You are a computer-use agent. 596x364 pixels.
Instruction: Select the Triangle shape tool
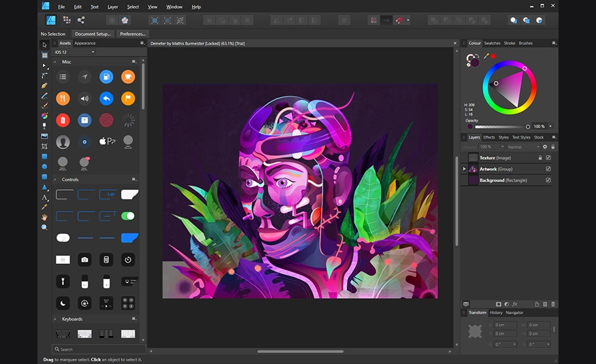tap(44, 187)
